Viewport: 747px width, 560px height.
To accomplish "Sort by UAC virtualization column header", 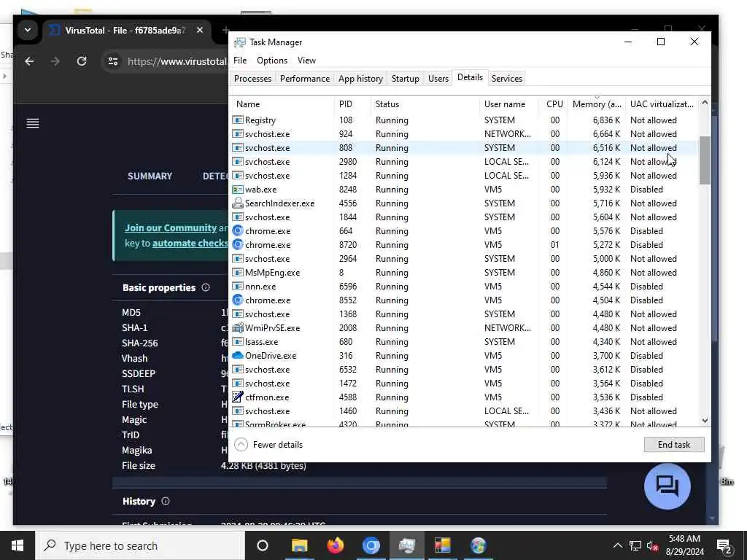I will tap(662, 104).
